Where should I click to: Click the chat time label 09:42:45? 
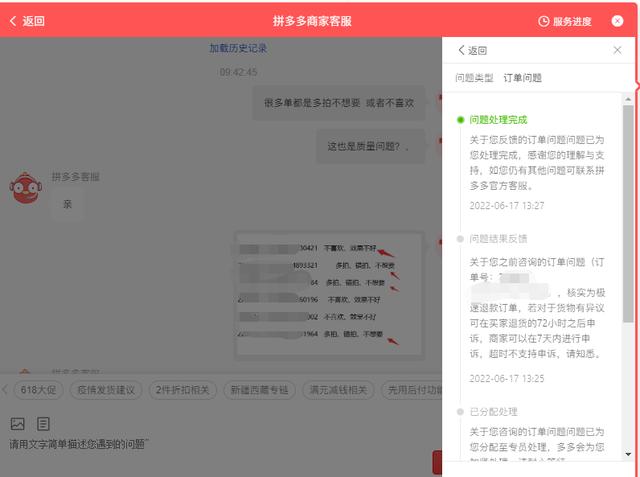tap(238, 72)
